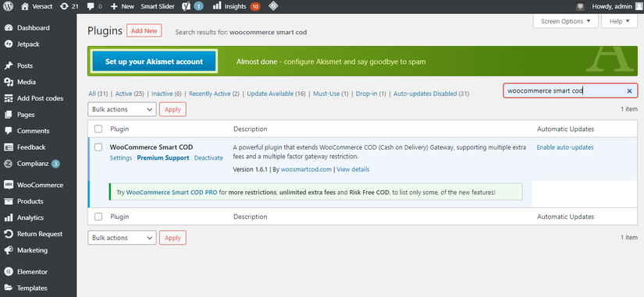Viewport: 644px width, 297px height.
Task: Go to Posts in the sidebar
Action: pyautogui.click(x=25, y=65)
